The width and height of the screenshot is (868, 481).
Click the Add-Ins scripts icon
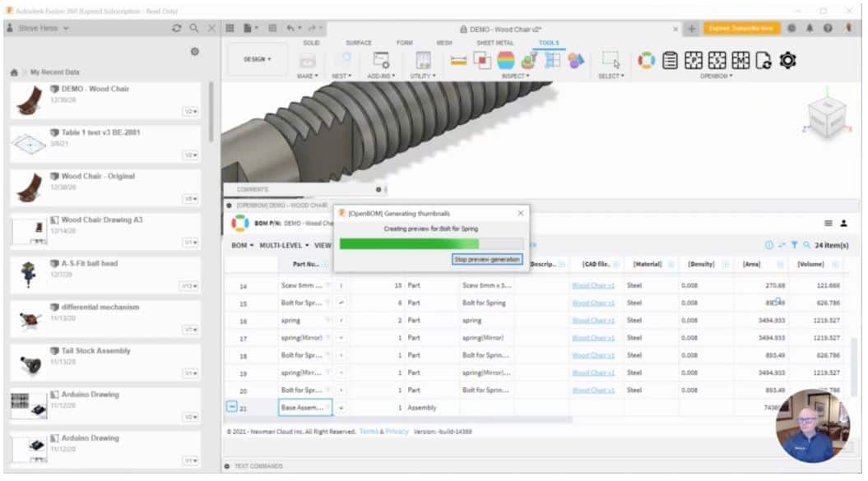point(381,60)
